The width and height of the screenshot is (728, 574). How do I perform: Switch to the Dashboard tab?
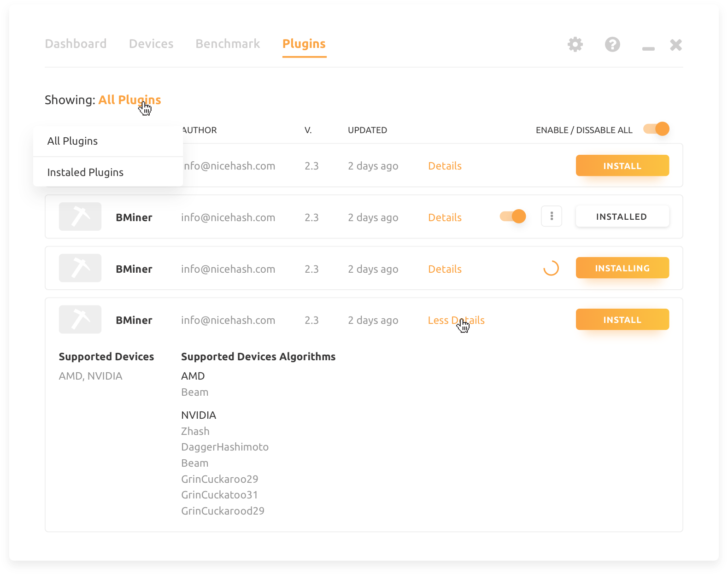coord(76,44)
